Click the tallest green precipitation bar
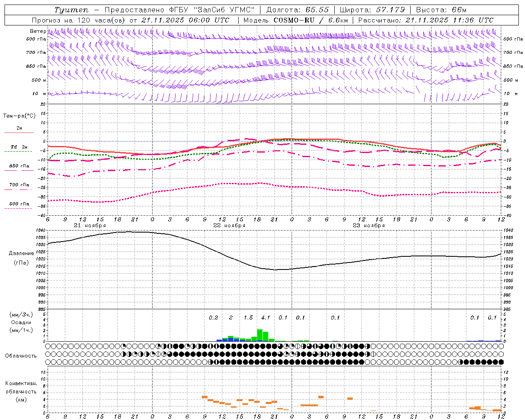 (x=260, y=335)
